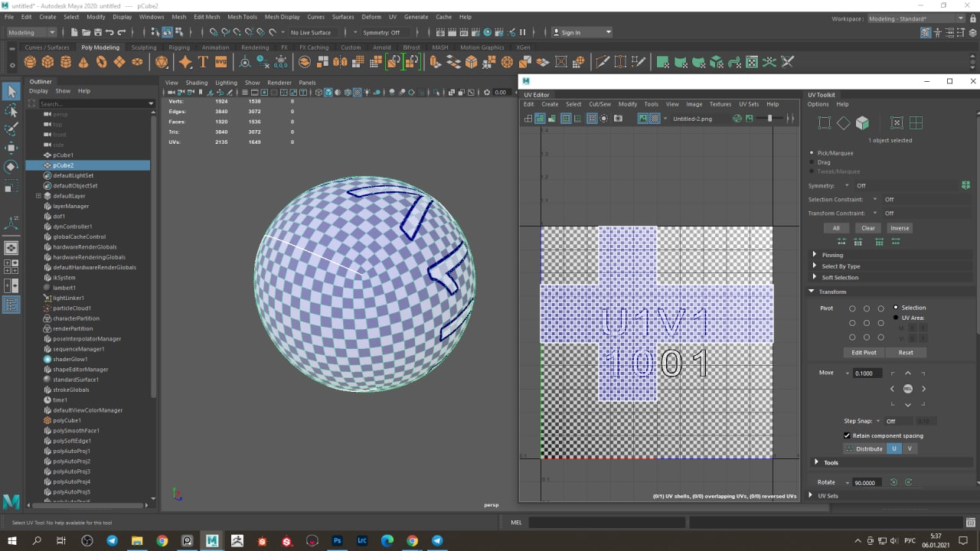
Task: Click the polygon Type text tool icon
Action: click(x=204, y=62)
